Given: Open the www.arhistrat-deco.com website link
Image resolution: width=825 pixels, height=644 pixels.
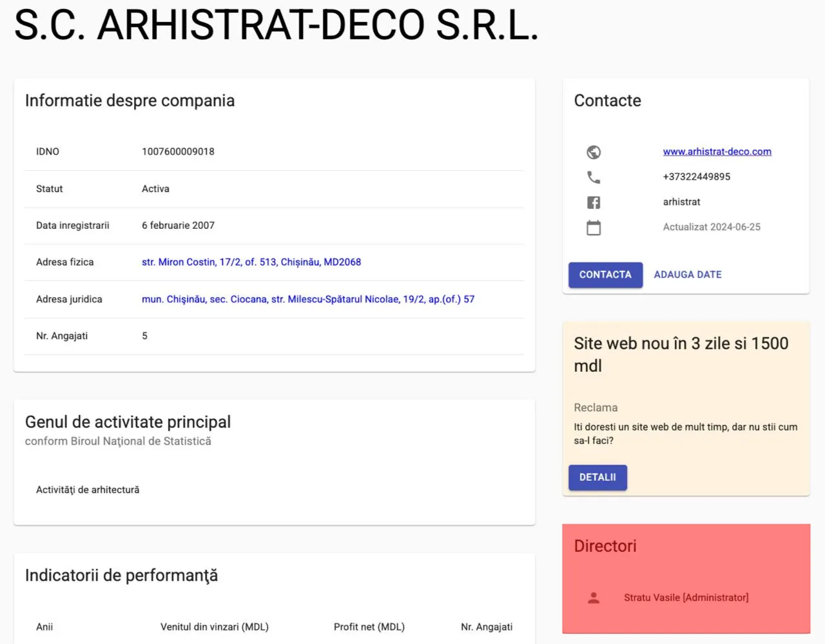Looking at the screenshot, I should pos(717,151).
